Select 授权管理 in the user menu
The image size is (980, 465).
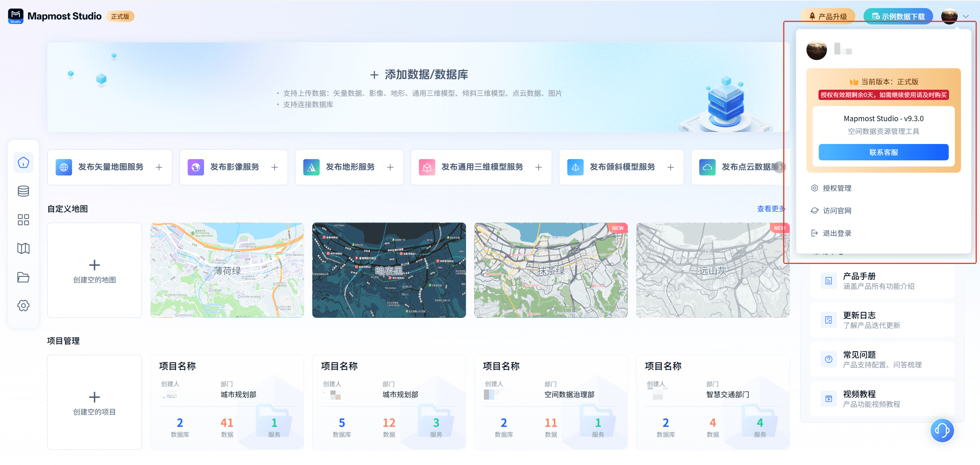click(x=837, y=188)
